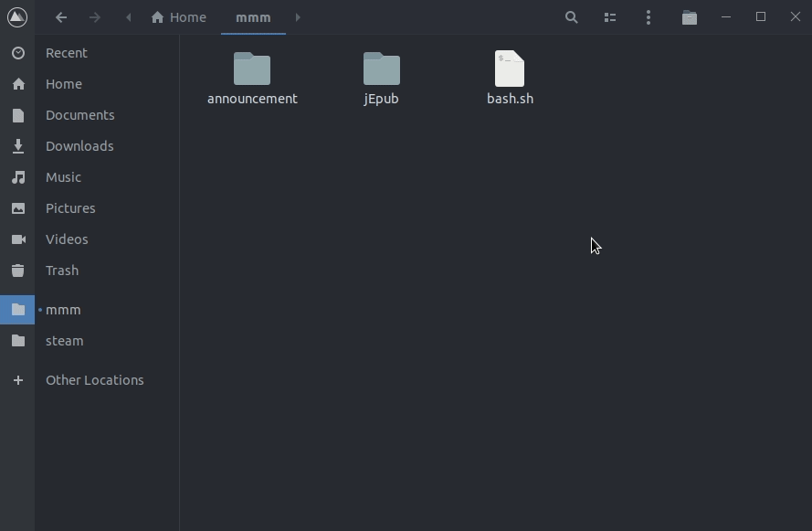Toggle list view icon in header
Screen dimensions: 812x531
tap(610, 17)
